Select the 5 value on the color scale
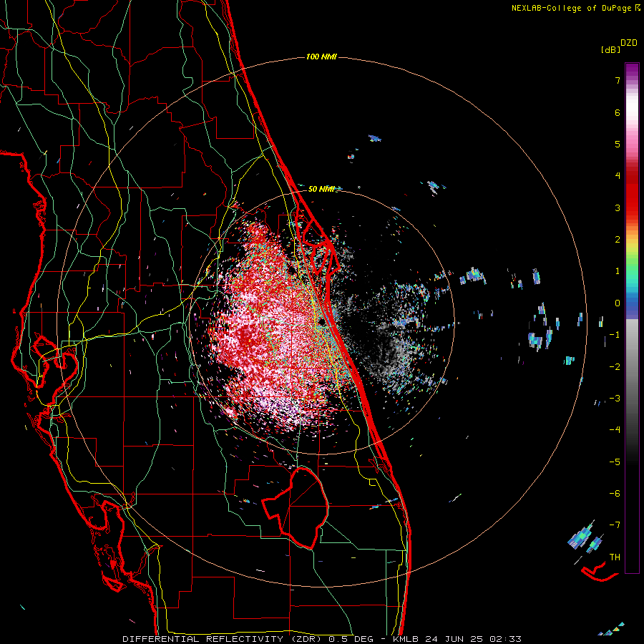The width and height of the screenshot is (644, 644). tap(618, 144)
